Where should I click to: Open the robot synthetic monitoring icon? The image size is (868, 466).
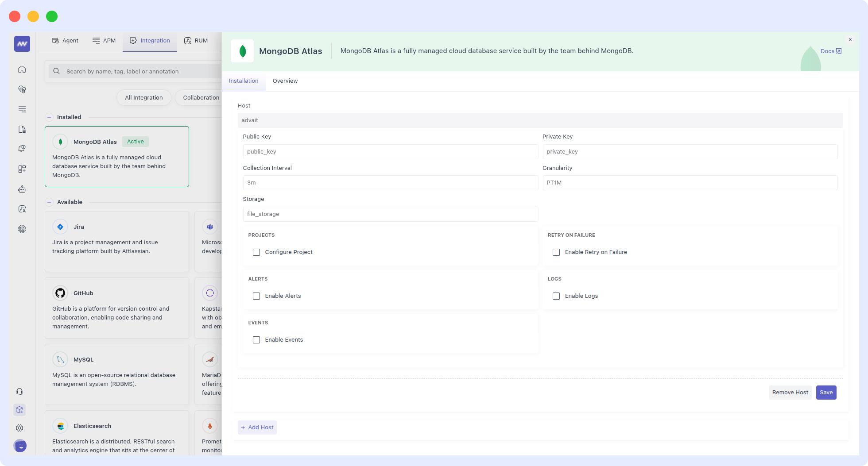(x=22, y=189)
